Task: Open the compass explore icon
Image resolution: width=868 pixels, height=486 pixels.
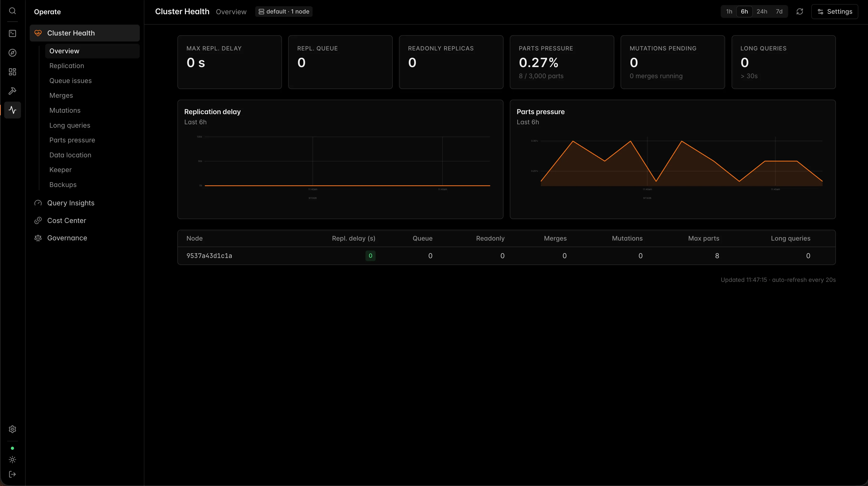Action: click(13, 53)
